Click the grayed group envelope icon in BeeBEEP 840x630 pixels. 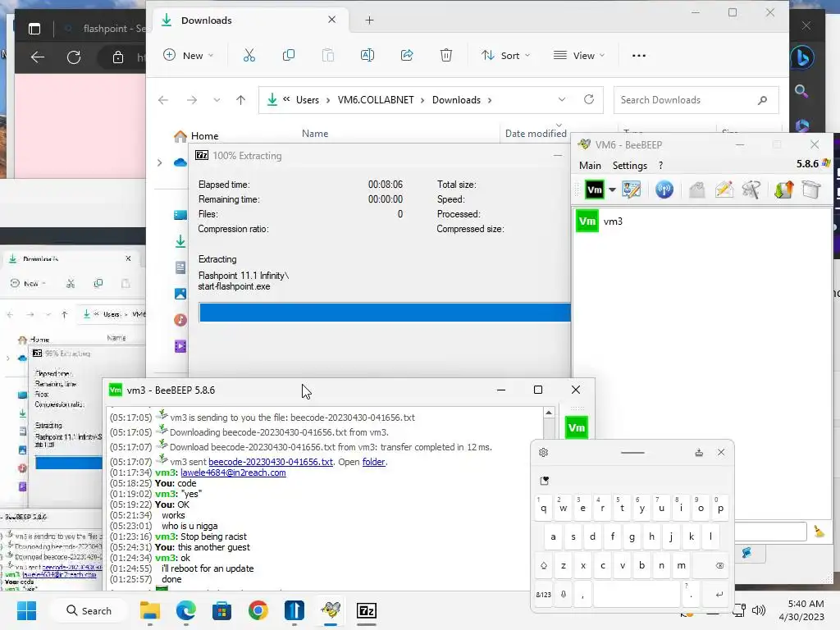point(697,189)
